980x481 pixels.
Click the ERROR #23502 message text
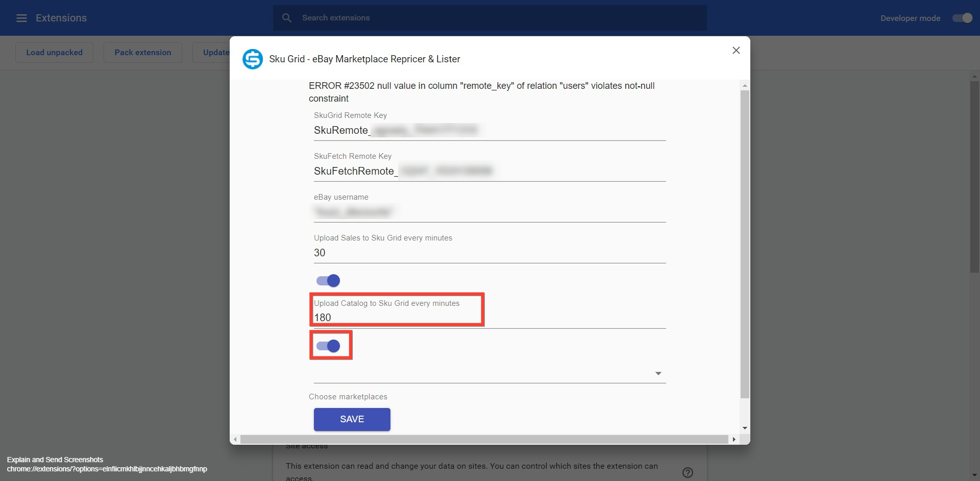[482, 92]
